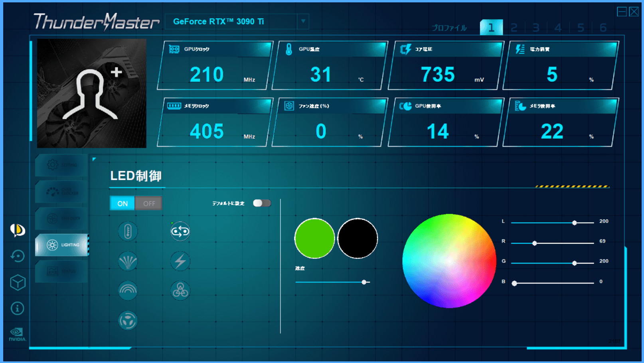Open the GeForce RTX 3090 Ti dropdown
Viewport: 644px width, 363px height.
pyautogui.click(x=303, y=21)
